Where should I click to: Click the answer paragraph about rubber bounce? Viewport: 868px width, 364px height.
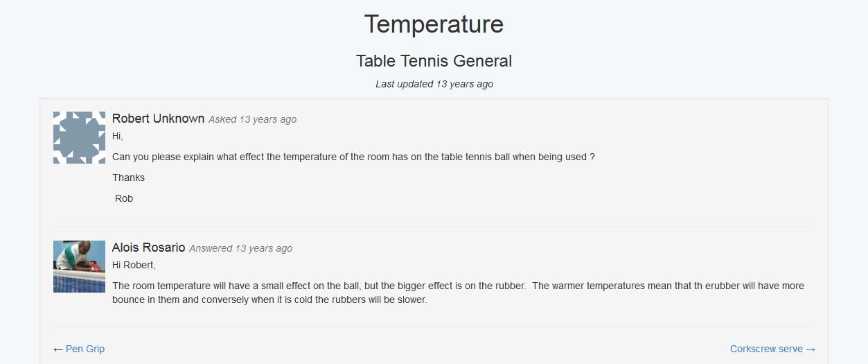(458, 293)
